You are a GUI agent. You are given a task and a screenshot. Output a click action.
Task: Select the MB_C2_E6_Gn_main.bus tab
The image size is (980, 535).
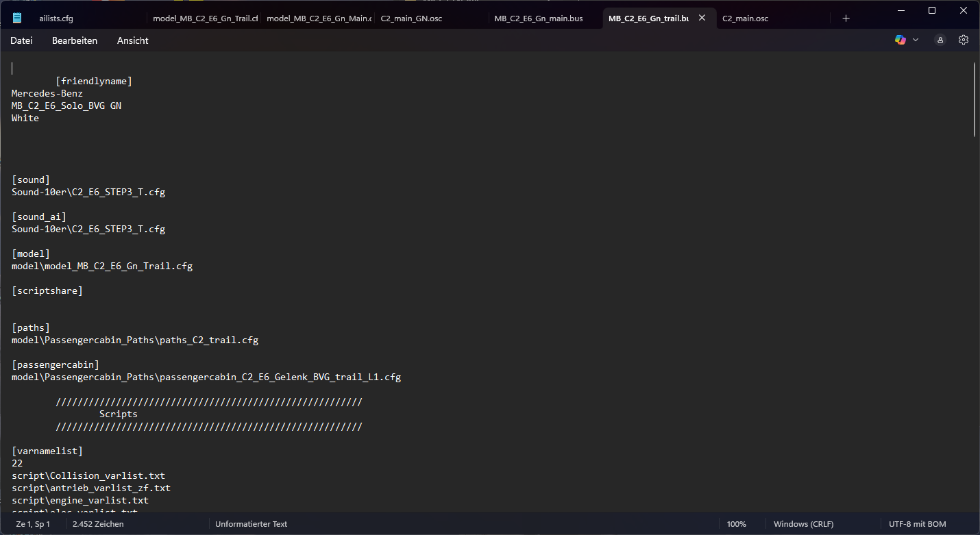point(539,18)
